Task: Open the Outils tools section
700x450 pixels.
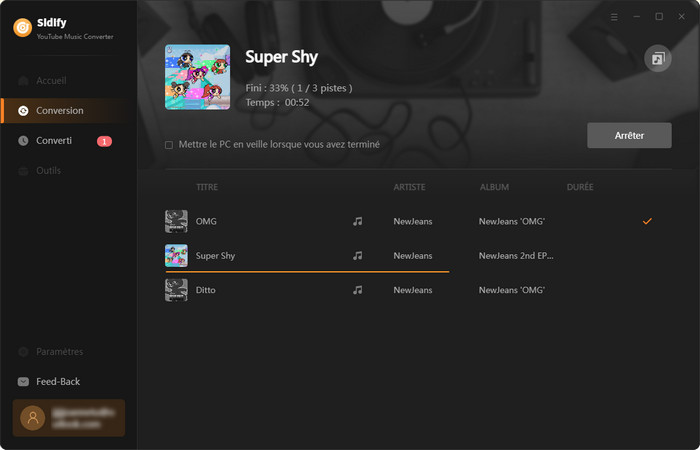Action: coord(48,171)
